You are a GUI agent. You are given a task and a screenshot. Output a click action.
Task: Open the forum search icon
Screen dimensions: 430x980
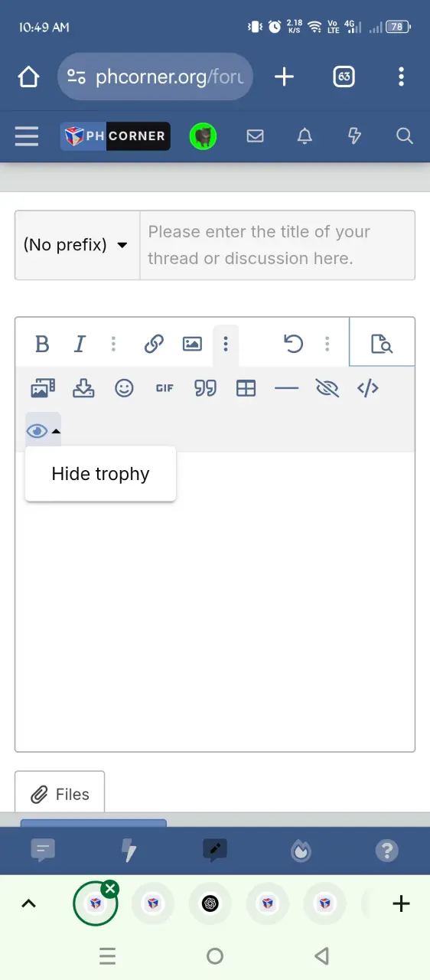click(404, 136)
